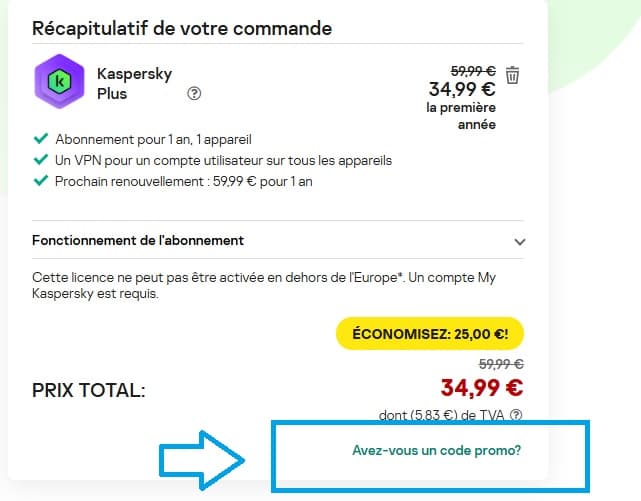Click the red 34,99 € total price
Image resolution: width=641 pixels, height=501 pixels.
pos(481,386)
